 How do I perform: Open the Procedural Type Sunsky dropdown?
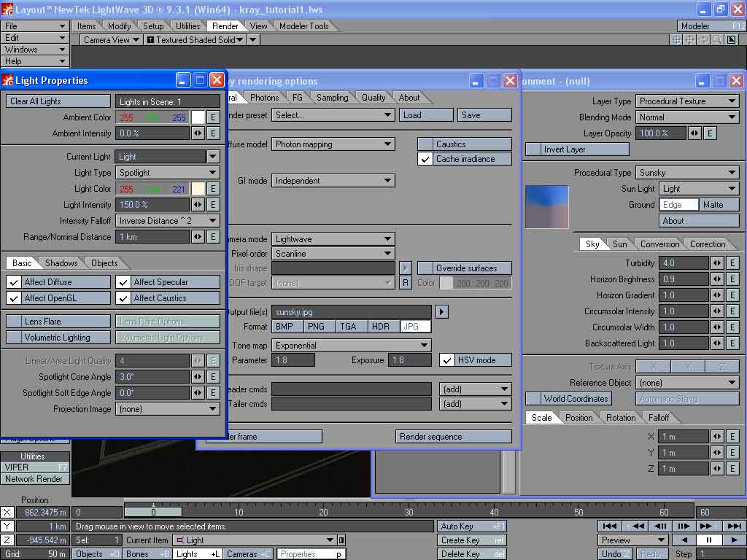click(x=687, y=173)
